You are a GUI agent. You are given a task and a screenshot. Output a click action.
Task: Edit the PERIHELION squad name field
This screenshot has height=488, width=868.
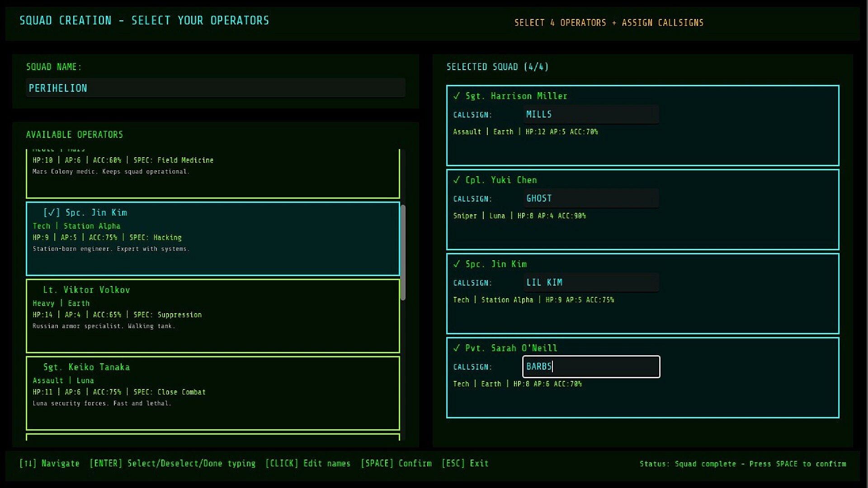pos(215,88)
